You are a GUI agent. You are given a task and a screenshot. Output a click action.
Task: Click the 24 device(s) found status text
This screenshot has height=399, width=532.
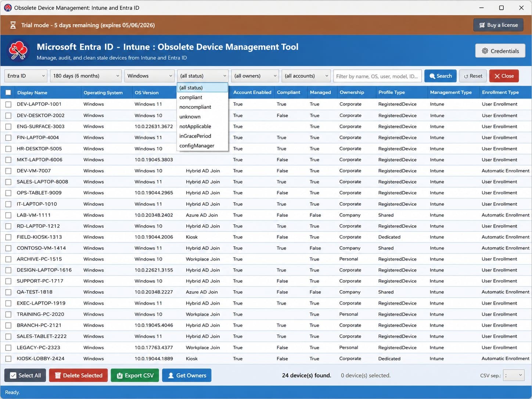[307, 375]
